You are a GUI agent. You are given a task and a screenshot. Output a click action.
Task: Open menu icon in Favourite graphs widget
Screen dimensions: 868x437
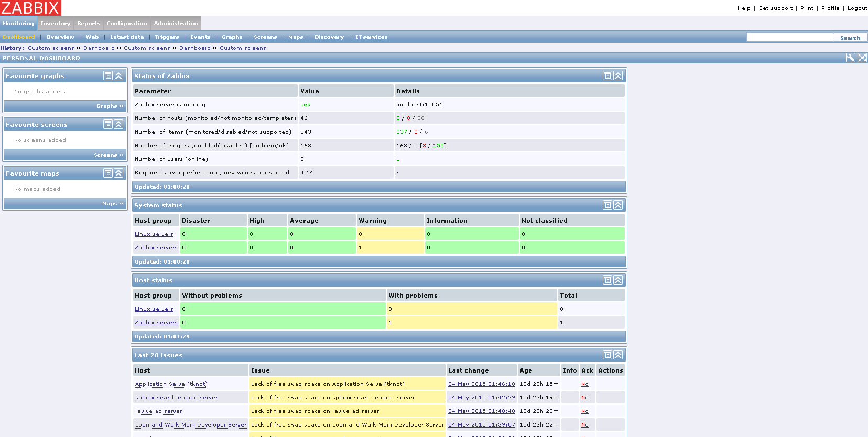108,76
